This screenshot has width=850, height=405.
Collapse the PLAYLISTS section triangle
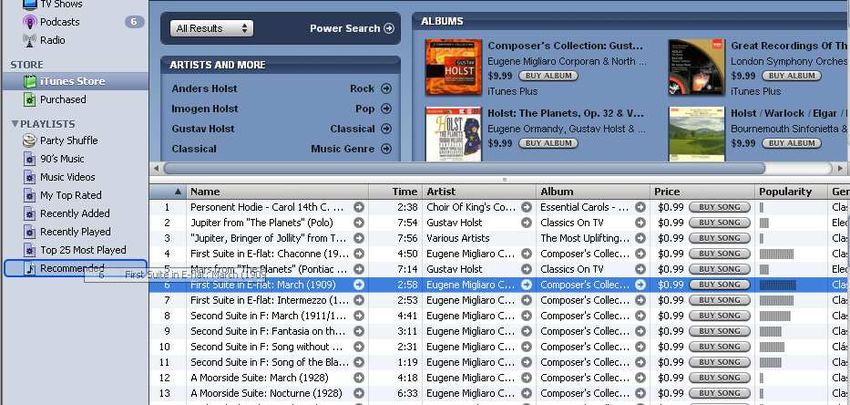(x=15, y=124)
